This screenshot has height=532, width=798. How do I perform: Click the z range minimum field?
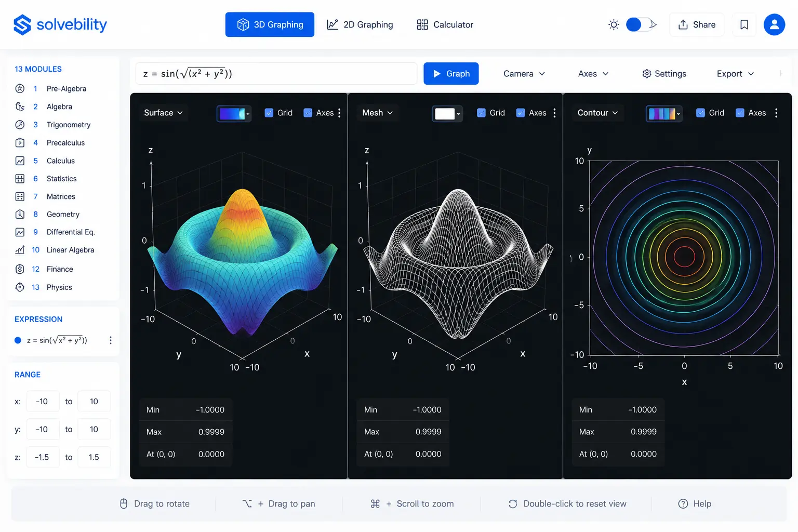point(43,457)
